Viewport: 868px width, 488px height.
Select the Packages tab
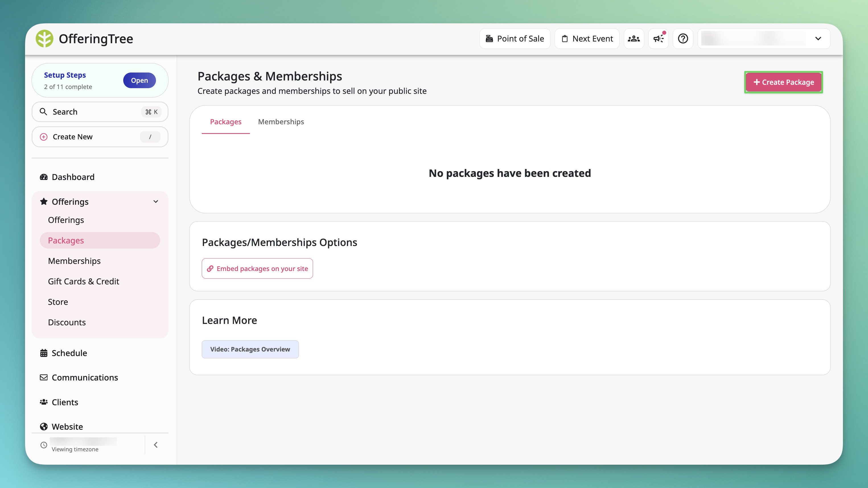[x=225, y=122]
